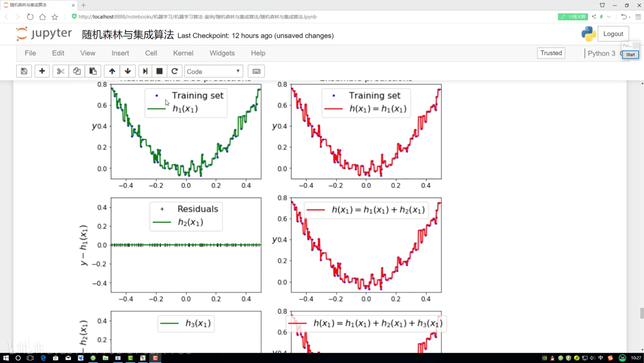Reload the page with the browser refresh icon
The width and height of the screenshot is (644, 363).
pos(30,17)
